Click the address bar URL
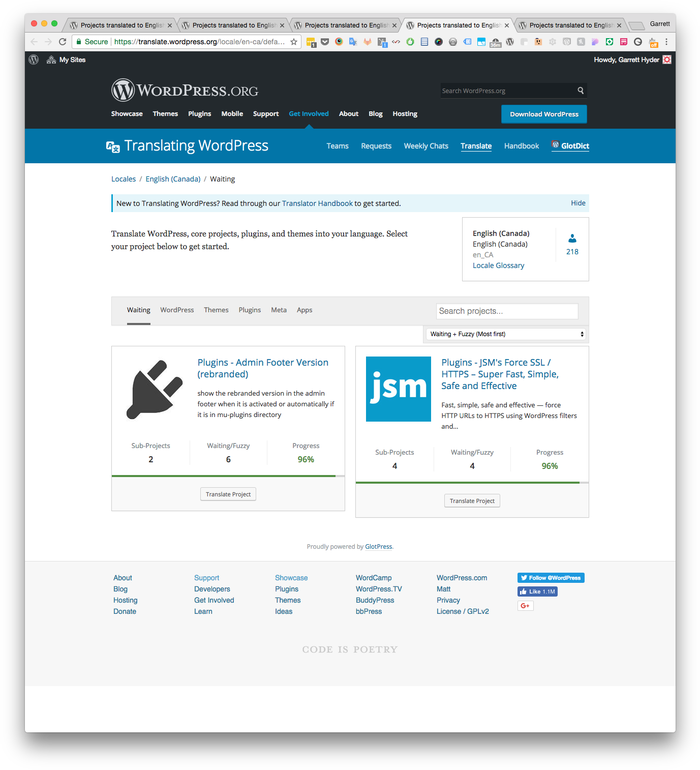Image resolution: width=700 pixels, height=770 pixels. 200,42
